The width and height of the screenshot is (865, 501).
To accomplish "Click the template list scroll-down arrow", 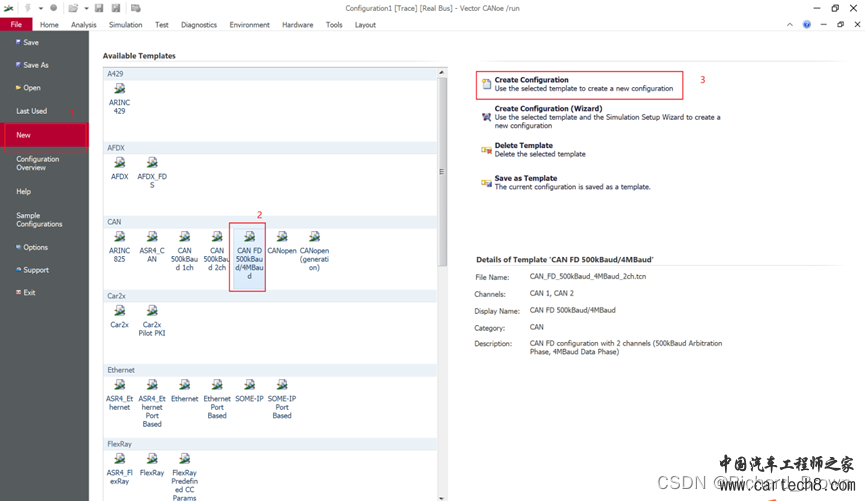I will click(x=441, y=497).
